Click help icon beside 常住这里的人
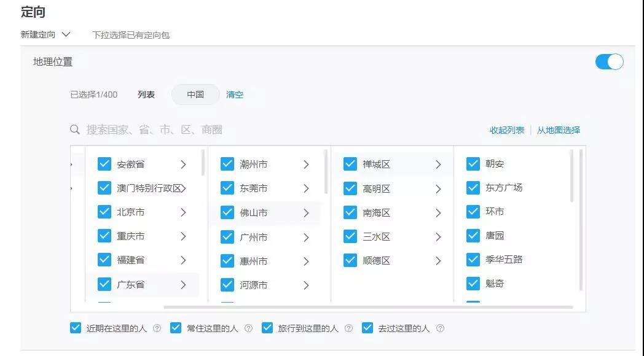 point(248,328)
